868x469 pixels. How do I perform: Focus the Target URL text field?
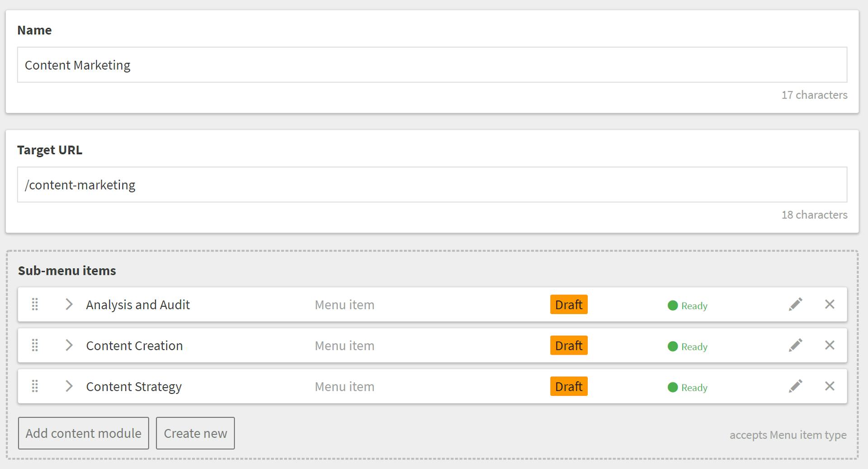[432, 185]
